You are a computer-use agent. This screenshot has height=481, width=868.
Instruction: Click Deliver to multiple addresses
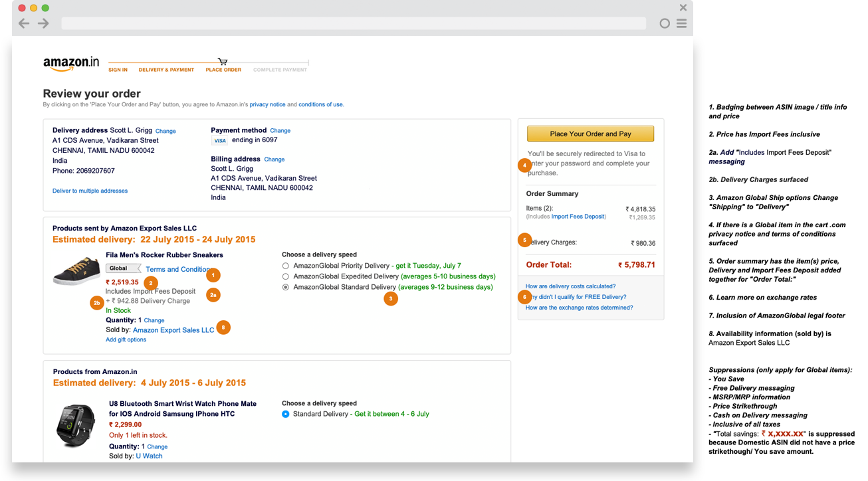coord(90,191)
